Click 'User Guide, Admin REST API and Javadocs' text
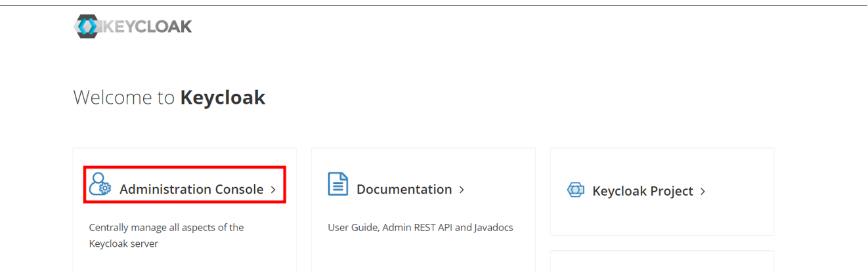The height and width of the screenshot is (277, 868). pyautogui.click(x=420, y=228)
